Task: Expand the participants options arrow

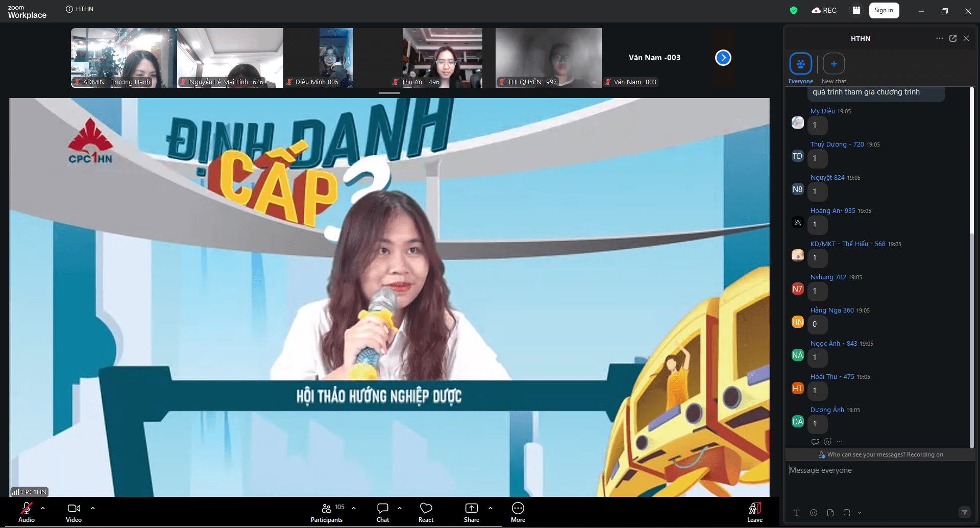Action: (x=354, y=508)
